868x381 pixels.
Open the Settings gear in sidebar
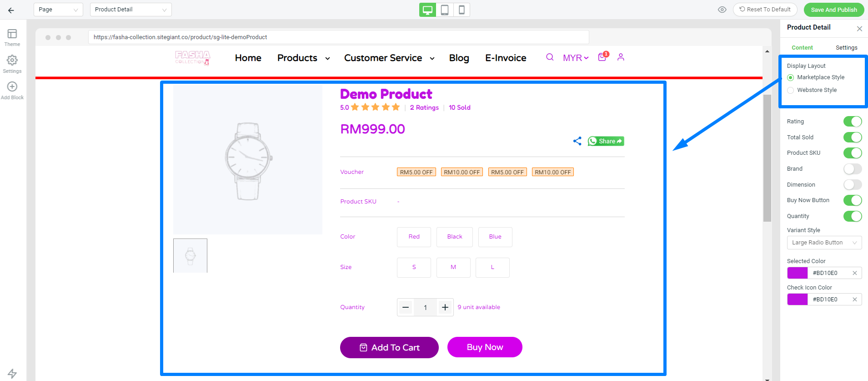(12, 64)
